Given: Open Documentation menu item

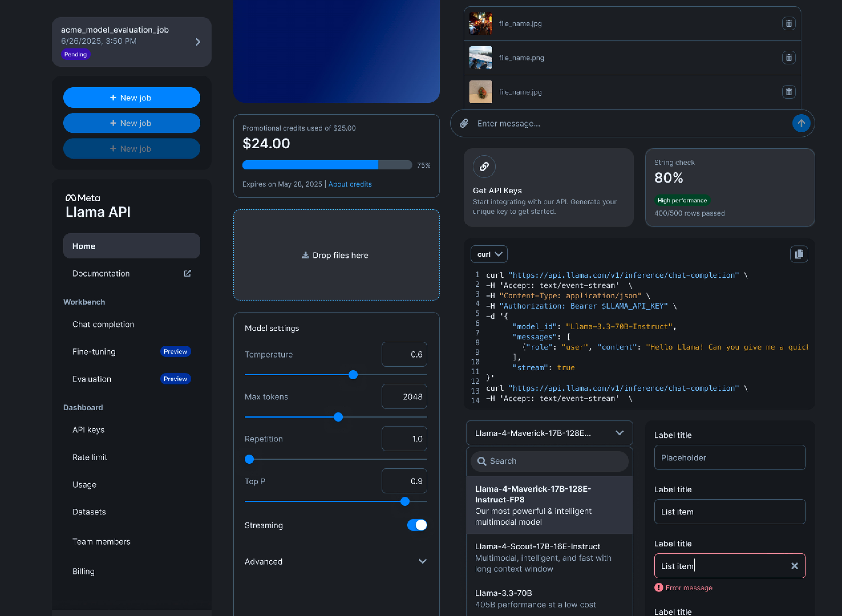Looking at the screenshot, I should point(132,273).
